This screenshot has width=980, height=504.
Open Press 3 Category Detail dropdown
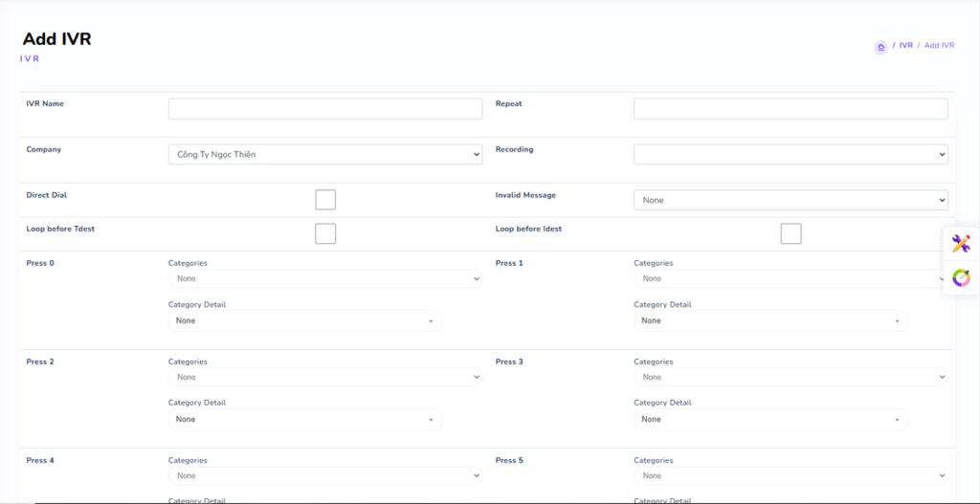770,419
